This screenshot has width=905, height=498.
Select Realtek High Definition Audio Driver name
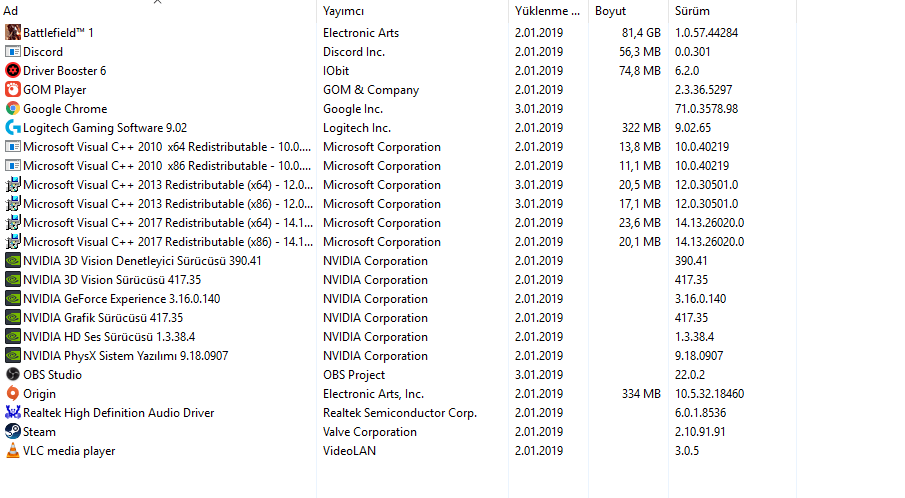tap(119, 413)
